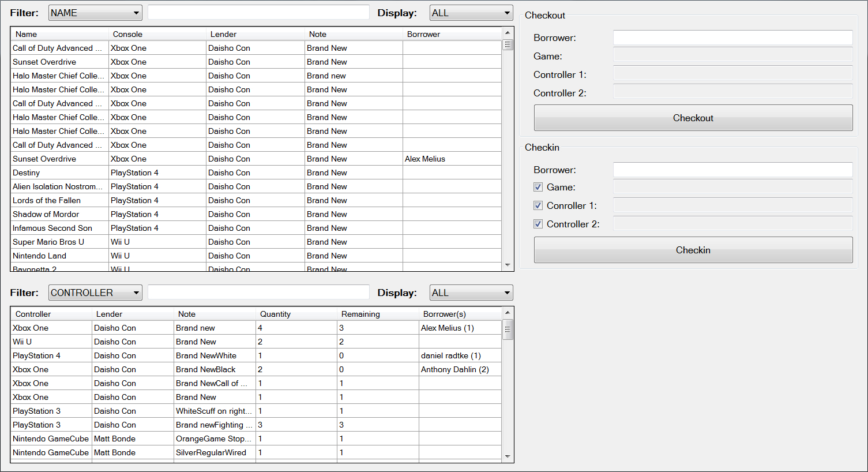Click the controller list scroll down arrow
Screen dimensions: 868x472
click(x=508, y=456)
